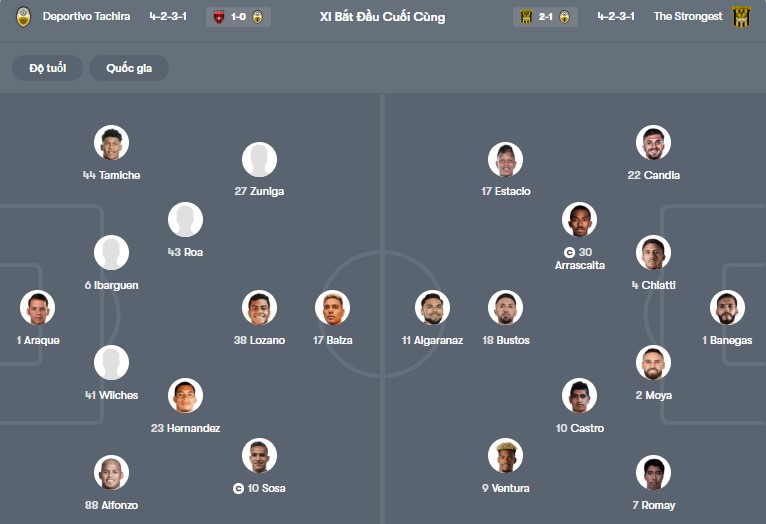The image size is (766, 524).
Task: Click Balza's player thumbnail
Action: tap(332, 308)
